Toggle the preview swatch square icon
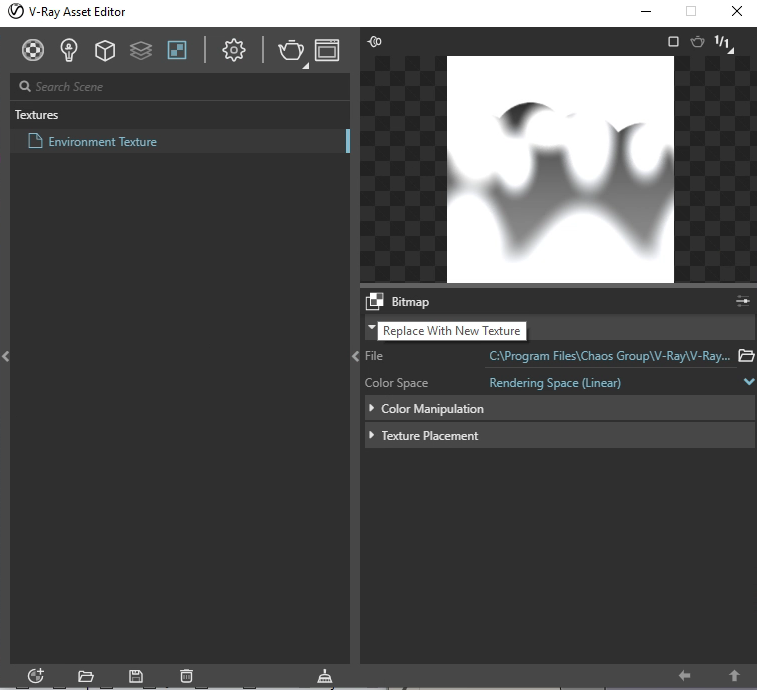Screen dimensions: 757x690 (x=673, y=42)
